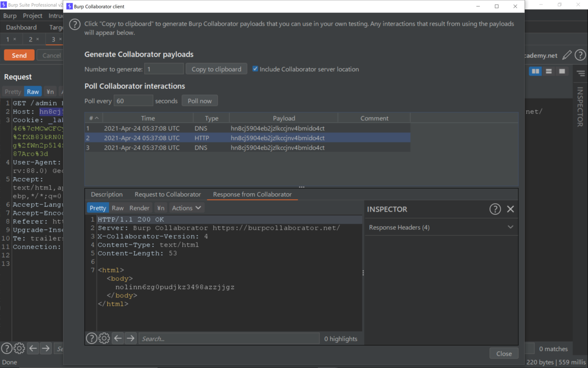Viewport: 588px width, 368px height.
Task: Select single-pane layout in Repeater
Action: click(x=562, y=72)
